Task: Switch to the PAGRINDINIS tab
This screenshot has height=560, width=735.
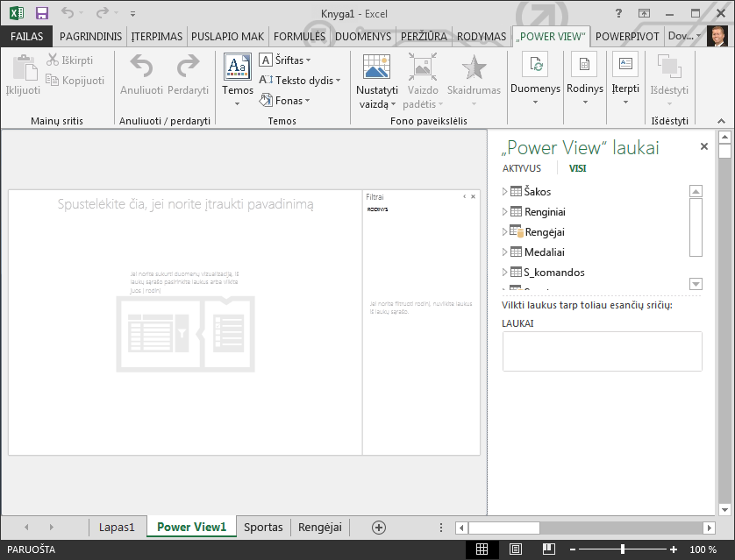Action: click(x=90, y=36)
